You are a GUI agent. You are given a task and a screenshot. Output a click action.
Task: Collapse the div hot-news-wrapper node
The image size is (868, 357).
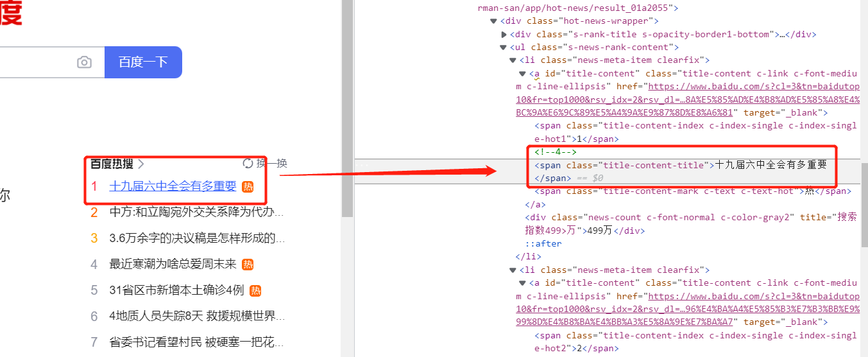tap(493, 21)
